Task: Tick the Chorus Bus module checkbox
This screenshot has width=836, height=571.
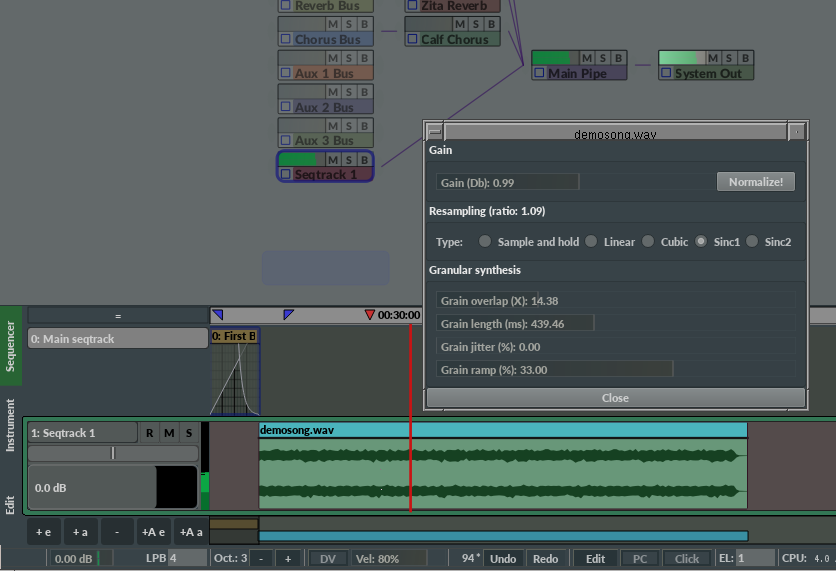Action: point(286,40)
